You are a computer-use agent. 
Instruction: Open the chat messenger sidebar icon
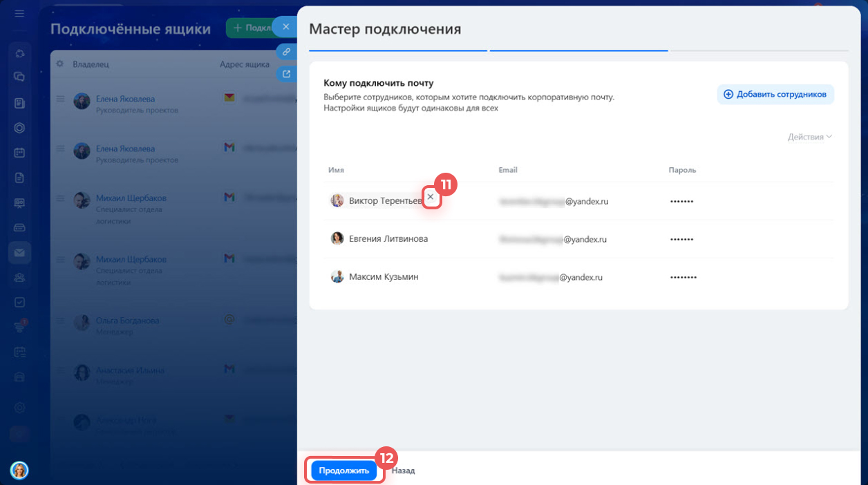[19, 77]
